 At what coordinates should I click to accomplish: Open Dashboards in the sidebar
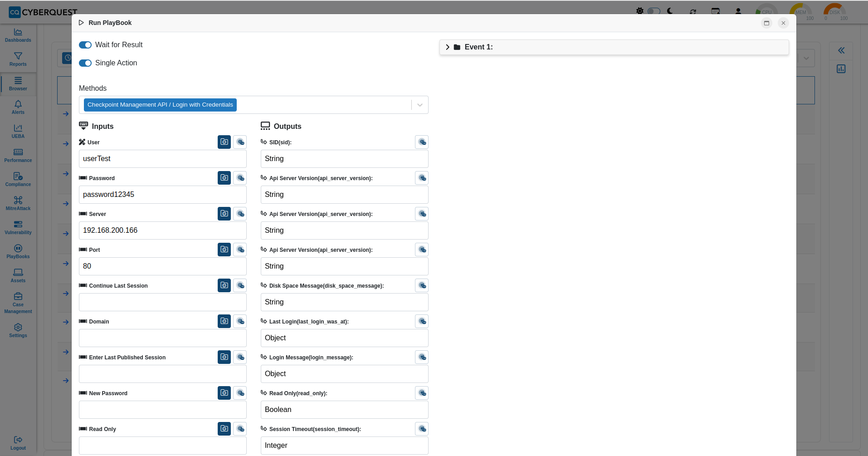tap(18, 35)
